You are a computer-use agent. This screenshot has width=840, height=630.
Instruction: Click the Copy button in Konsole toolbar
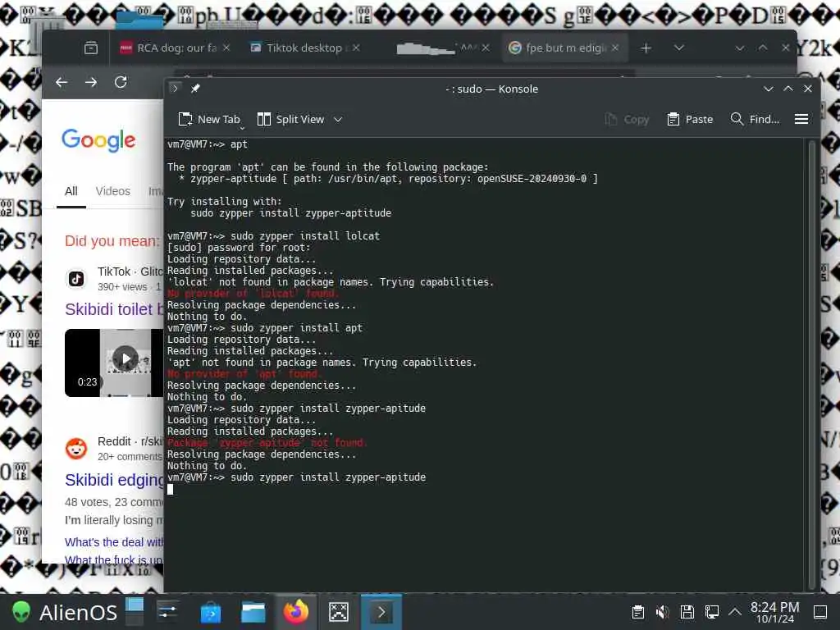[x=627, y=120]
